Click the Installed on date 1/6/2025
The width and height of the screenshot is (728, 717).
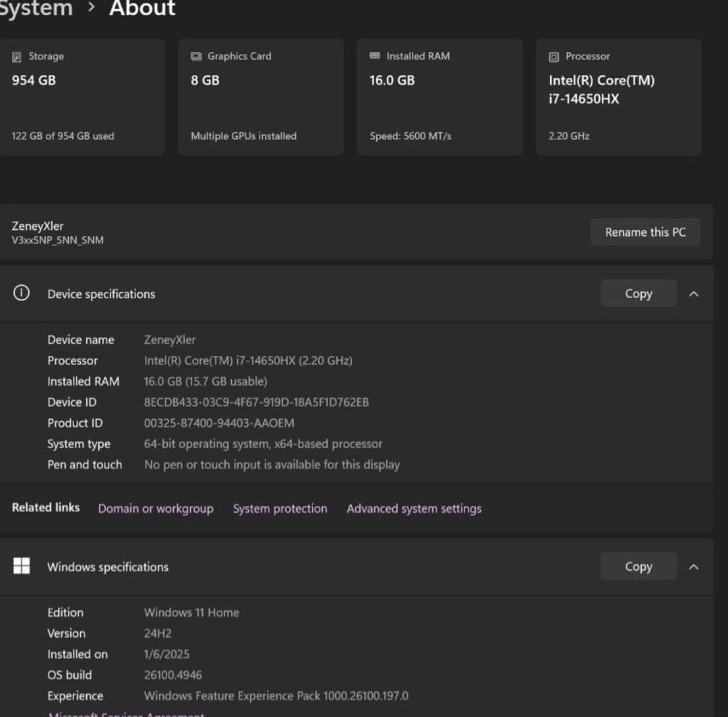click(x=166, y=654)
